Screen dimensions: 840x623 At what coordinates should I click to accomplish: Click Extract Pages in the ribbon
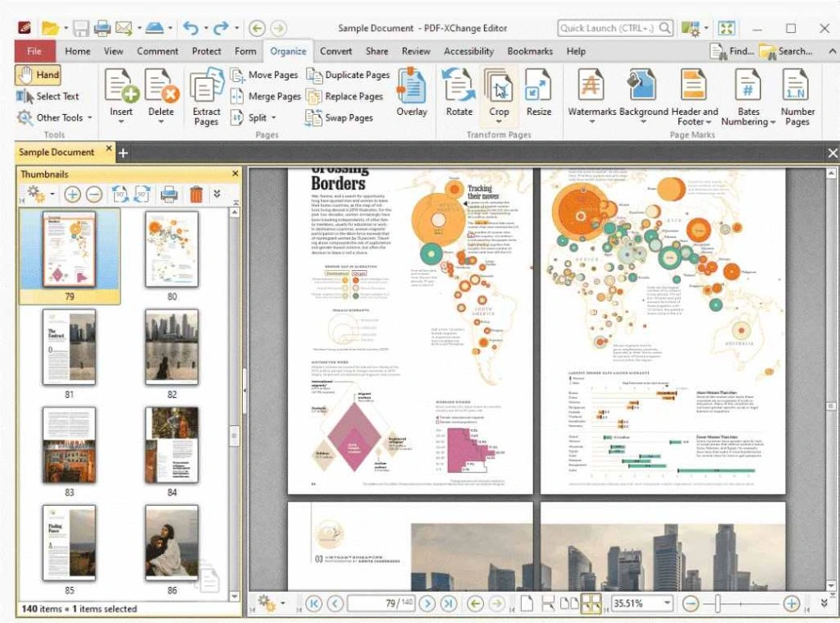tap(206, 97)
